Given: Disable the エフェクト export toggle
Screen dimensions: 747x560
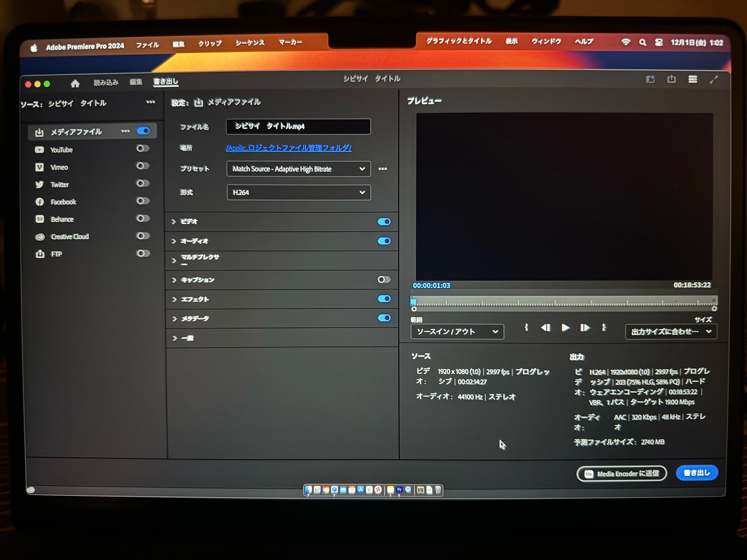Looking at the screenshot, I should (x=384, y=299).
